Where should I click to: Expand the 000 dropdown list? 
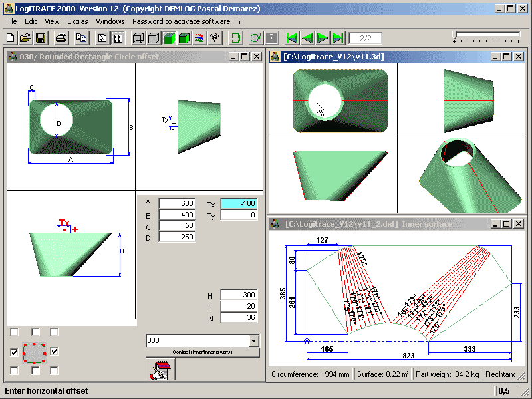pos(253,341)
